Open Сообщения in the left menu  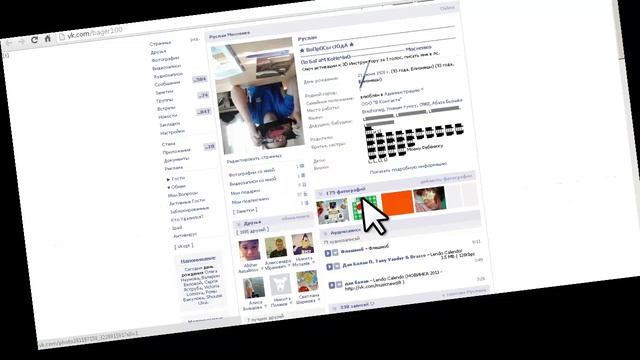point(167,84)
